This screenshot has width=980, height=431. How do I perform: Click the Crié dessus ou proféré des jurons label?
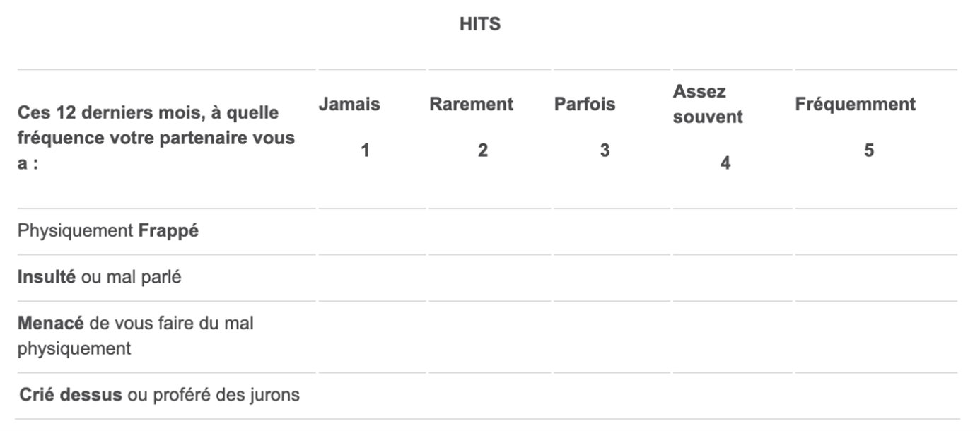[159, 395]
